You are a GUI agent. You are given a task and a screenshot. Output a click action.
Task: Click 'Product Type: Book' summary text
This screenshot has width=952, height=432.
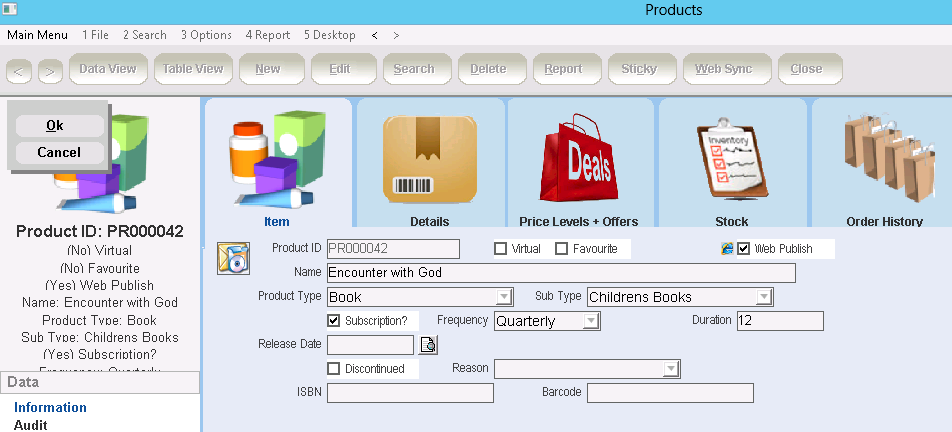[x=100, y=320]
